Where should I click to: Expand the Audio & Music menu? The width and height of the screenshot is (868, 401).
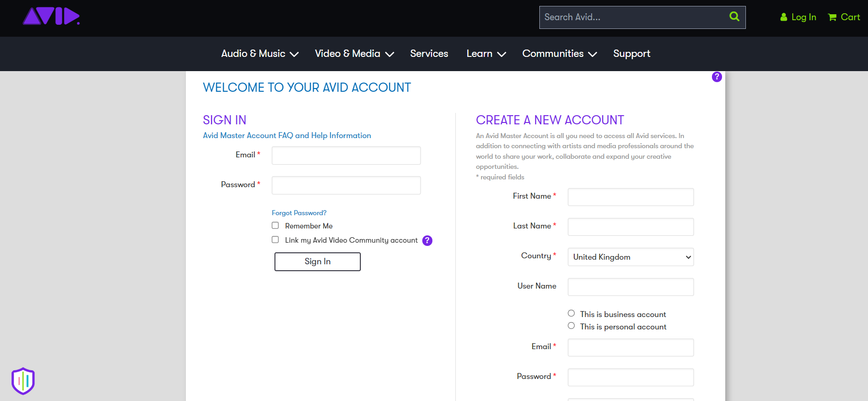(260, 54)
